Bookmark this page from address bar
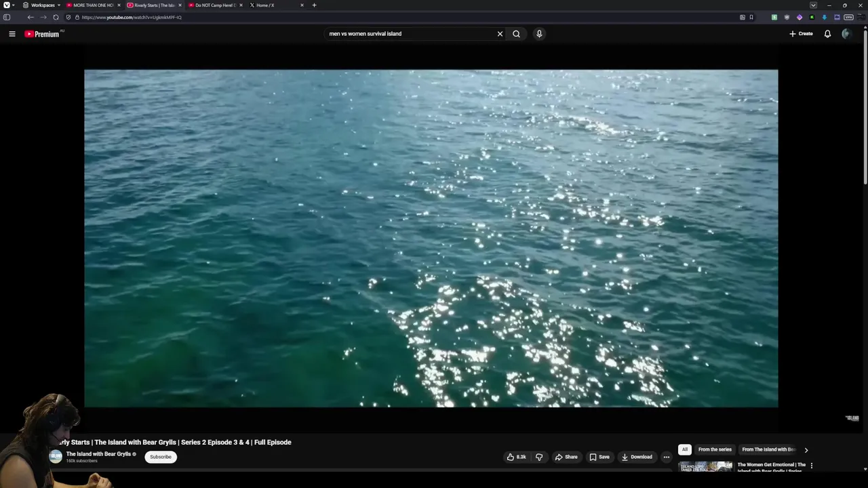The width and height of the screenshot is (868, 488). coord(751,18)
